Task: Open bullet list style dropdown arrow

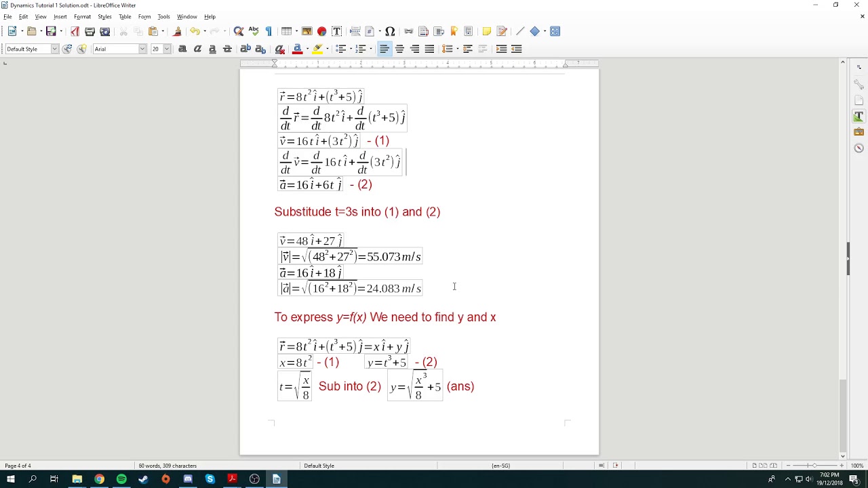Action: [x=351, y=49]
